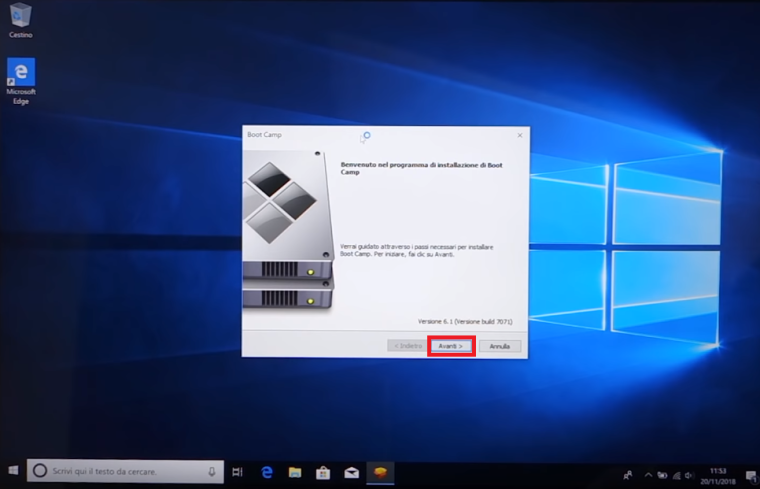
Task: Open the Mail app in taskbar
Action: tap(351, 472)
